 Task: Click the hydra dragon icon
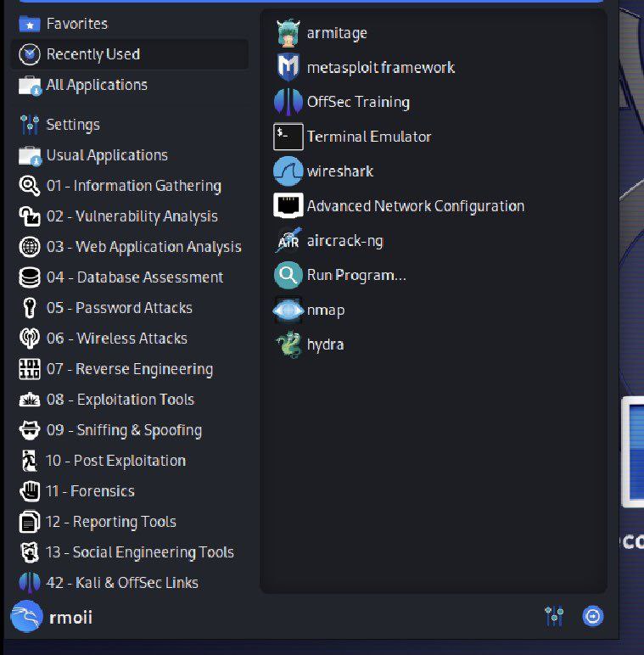click(288, 344)
